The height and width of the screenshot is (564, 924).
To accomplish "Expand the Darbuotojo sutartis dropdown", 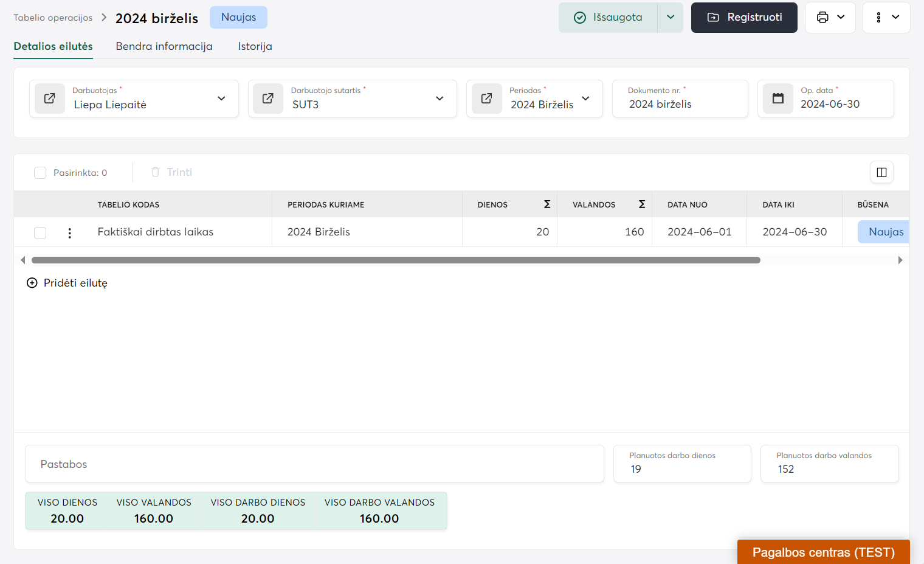I will [x=440, y=99].
